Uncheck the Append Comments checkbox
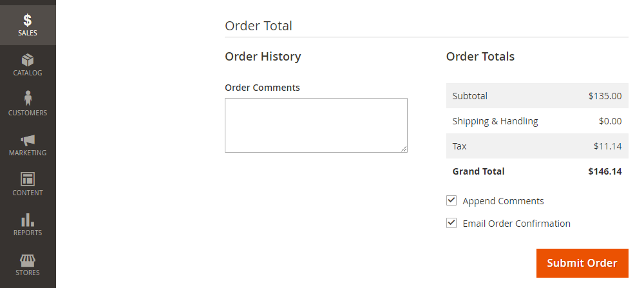Viewport: 644px width, 288px height. coord(451,200)
